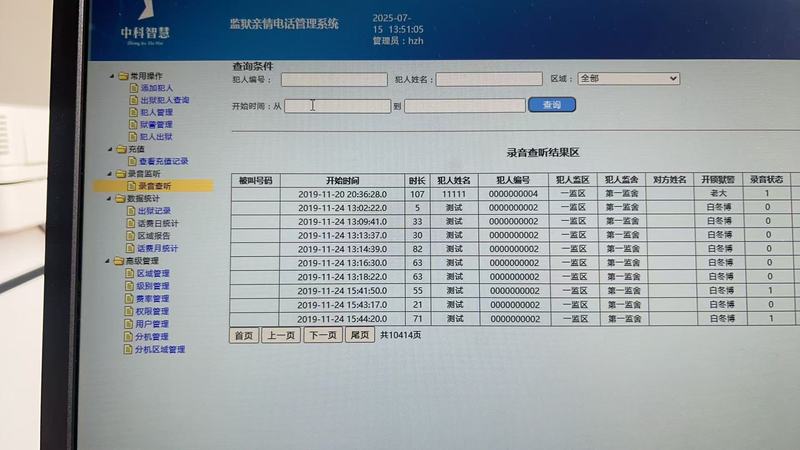Focus the 犯人姓名 input field
The image size is (800, 450).
click(x=489, y=79)
